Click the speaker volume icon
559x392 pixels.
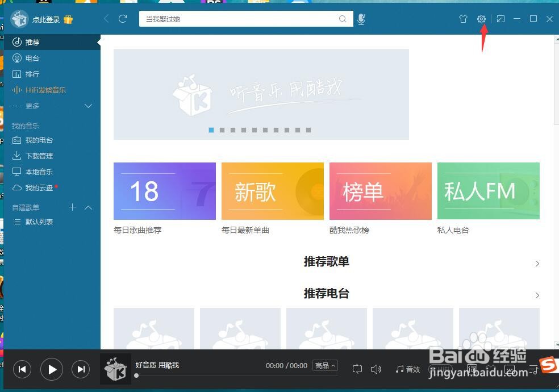376,369
